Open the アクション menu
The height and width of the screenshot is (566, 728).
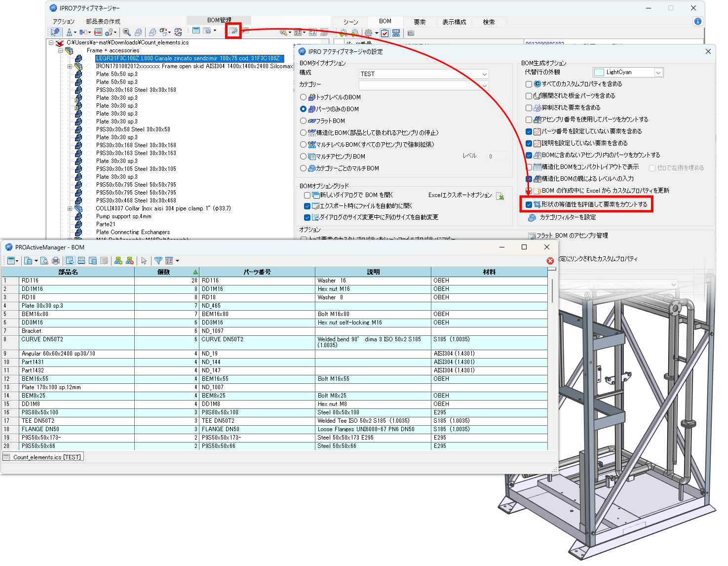64,22
